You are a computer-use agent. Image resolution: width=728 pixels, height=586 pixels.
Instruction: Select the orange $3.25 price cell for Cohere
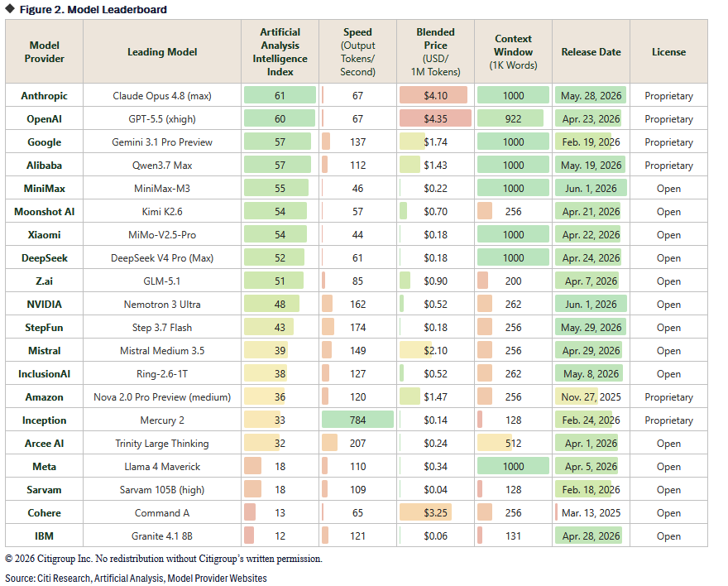426,512
